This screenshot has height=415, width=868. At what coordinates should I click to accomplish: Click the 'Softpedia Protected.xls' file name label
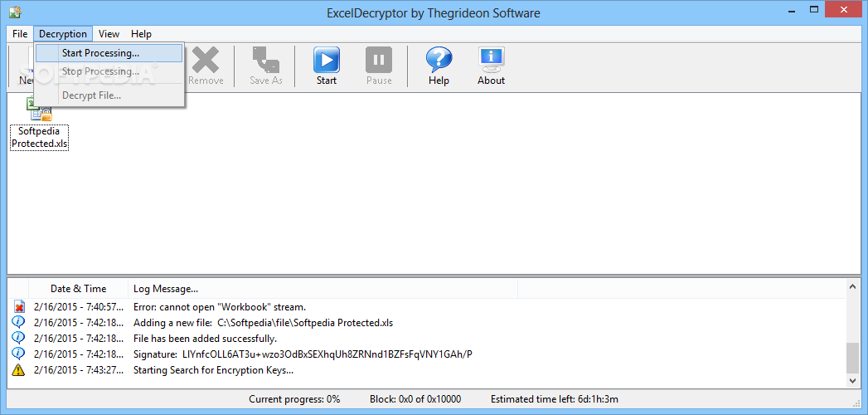pos(40,138)
